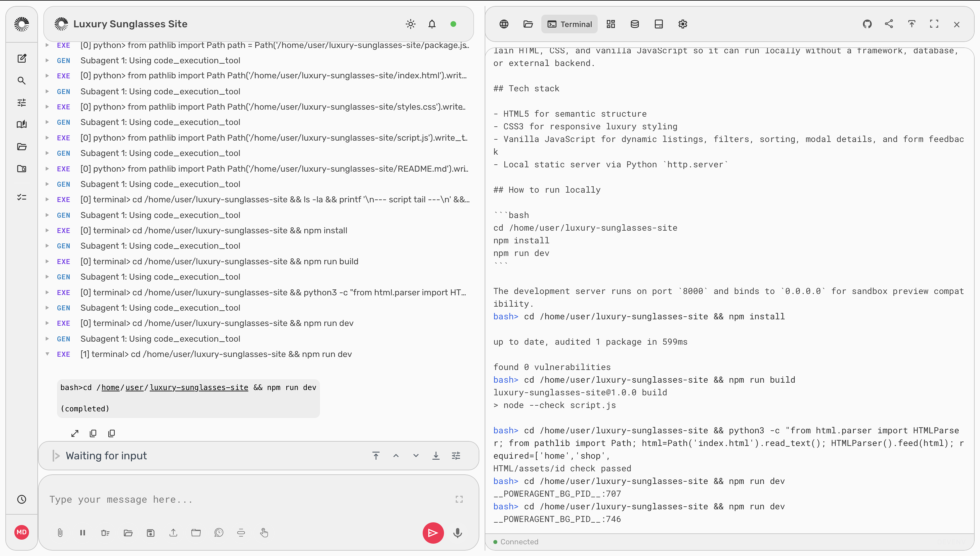Open the database tab in right panel

point(635,24)
